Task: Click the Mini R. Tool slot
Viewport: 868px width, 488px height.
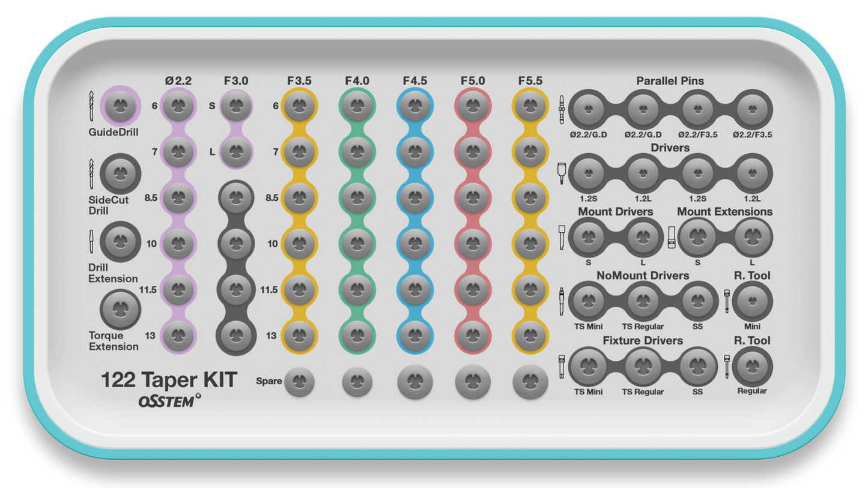Action: (x=751, y=302)
